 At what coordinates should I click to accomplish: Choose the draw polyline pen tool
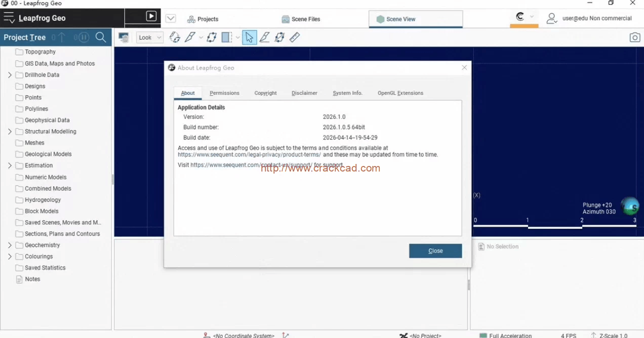264,37
